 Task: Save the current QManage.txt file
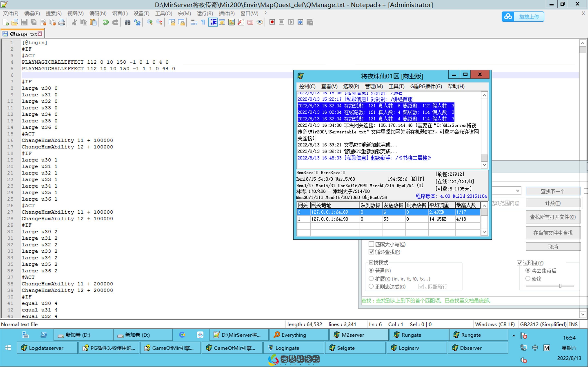pyautogui.click(x=24, y=22)
